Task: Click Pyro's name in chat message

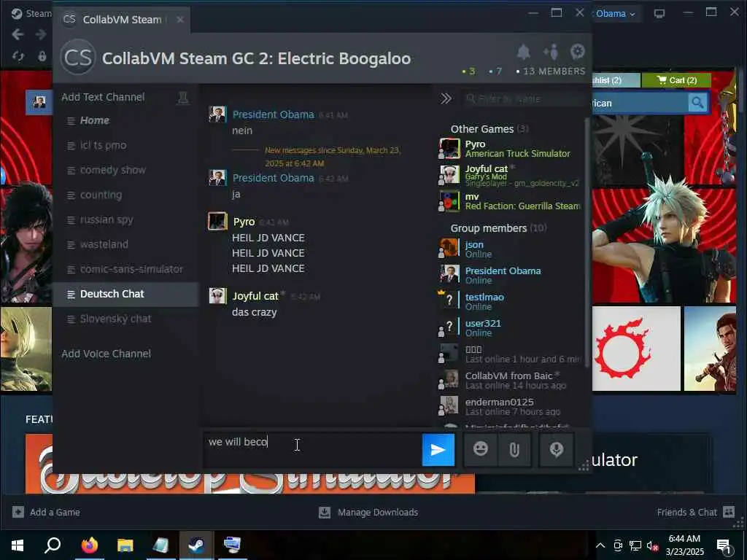Action: click(244, 222)
